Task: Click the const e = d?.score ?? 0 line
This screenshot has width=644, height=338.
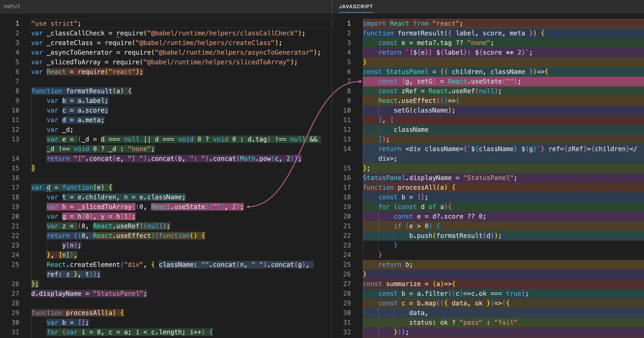Action: 440,216
